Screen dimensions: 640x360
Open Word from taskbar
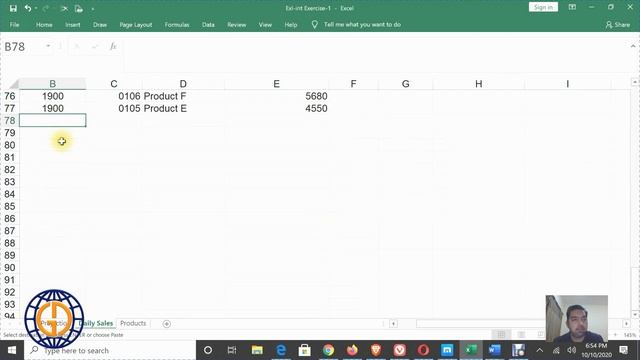[x=495, y=350]
